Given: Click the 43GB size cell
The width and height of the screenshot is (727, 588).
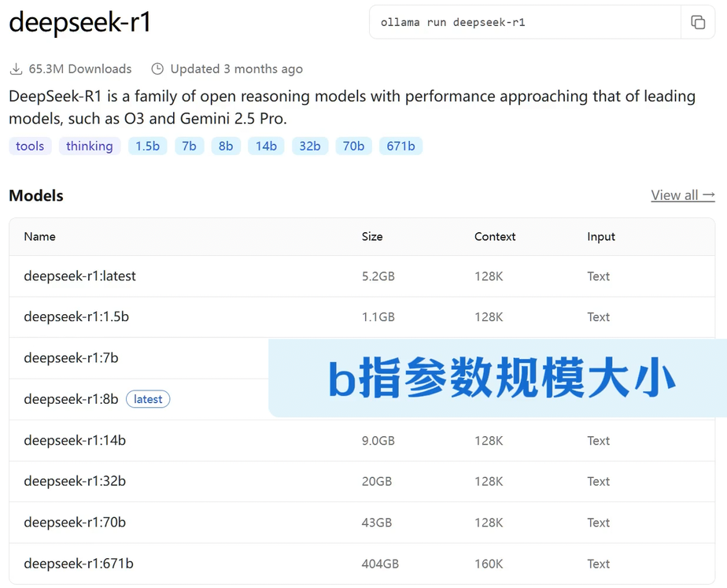Looking at the screenshot, I should coord(377,523).
